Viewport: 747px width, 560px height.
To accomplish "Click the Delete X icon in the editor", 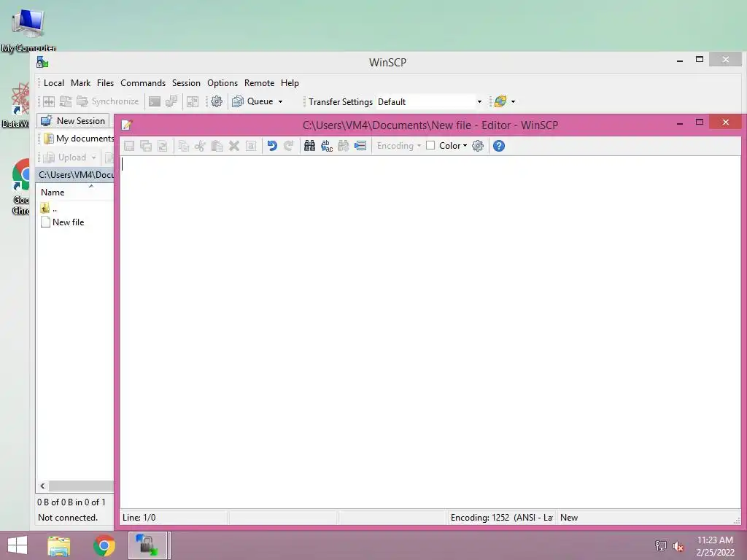I will coord(234,146).
